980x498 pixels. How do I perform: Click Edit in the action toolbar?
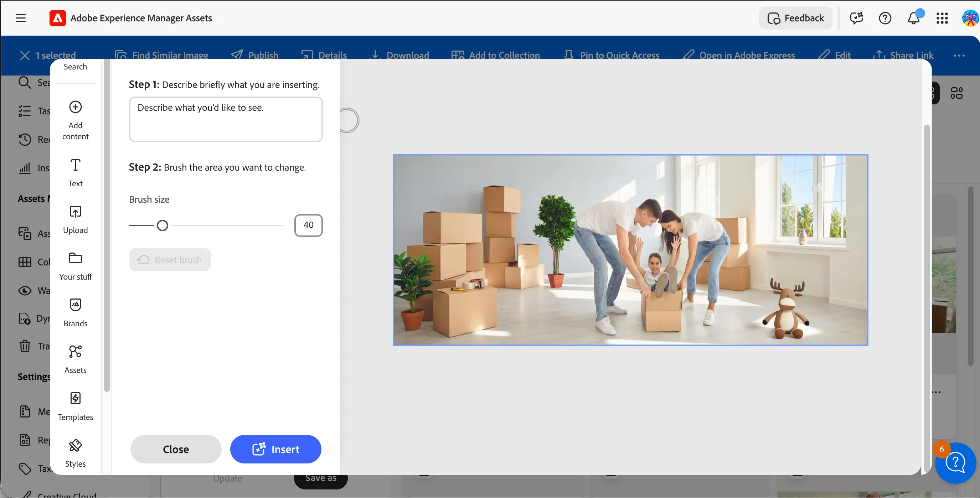coord(834,56)
